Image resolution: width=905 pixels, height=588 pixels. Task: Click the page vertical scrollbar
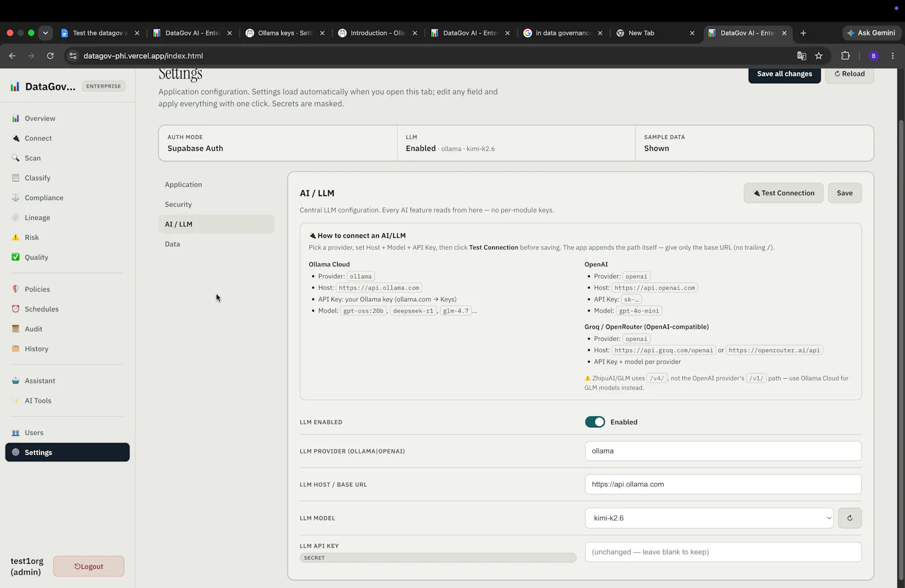(x=901, y=351)
